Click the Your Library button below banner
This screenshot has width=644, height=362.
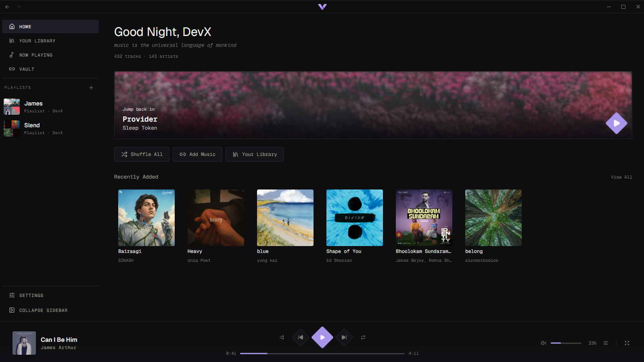point(255,154)
